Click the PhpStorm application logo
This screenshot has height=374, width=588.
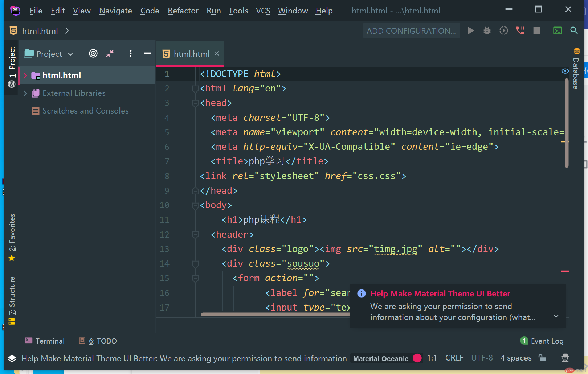(15, 11)
